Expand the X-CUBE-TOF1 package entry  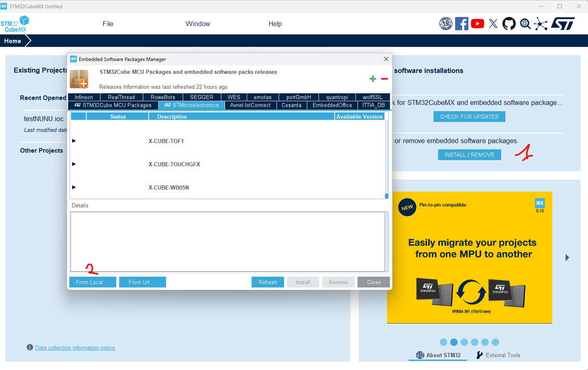point(74,141)
